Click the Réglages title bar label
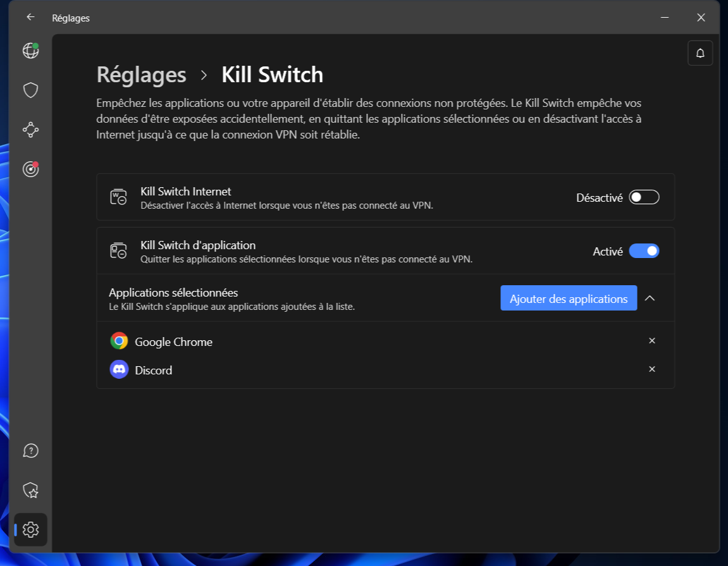 point(71,18)
